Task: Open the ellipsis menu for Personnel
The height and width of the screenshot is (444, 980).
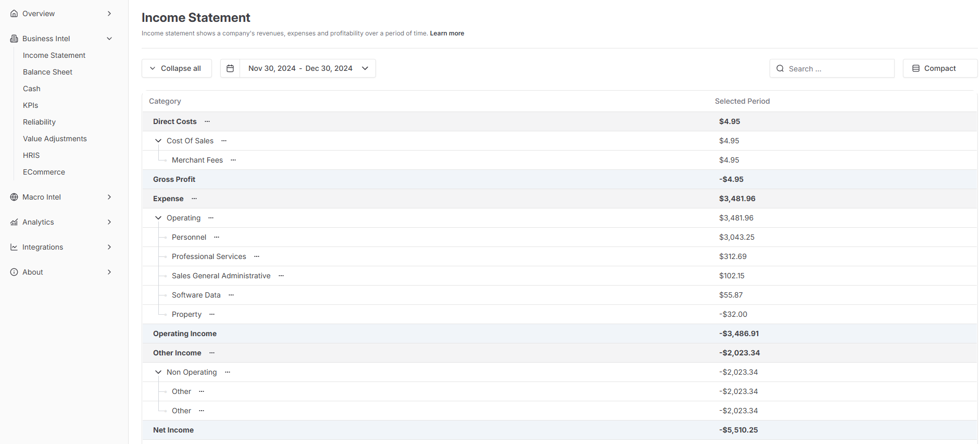Action: coord(217,237)
